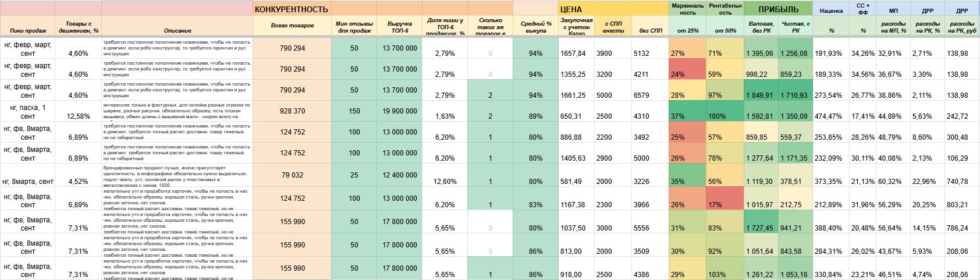Select the cell showing 1 727,45
Image resolution: width=980 pixels, height=280 pixels.
click(x=761, y=221)
